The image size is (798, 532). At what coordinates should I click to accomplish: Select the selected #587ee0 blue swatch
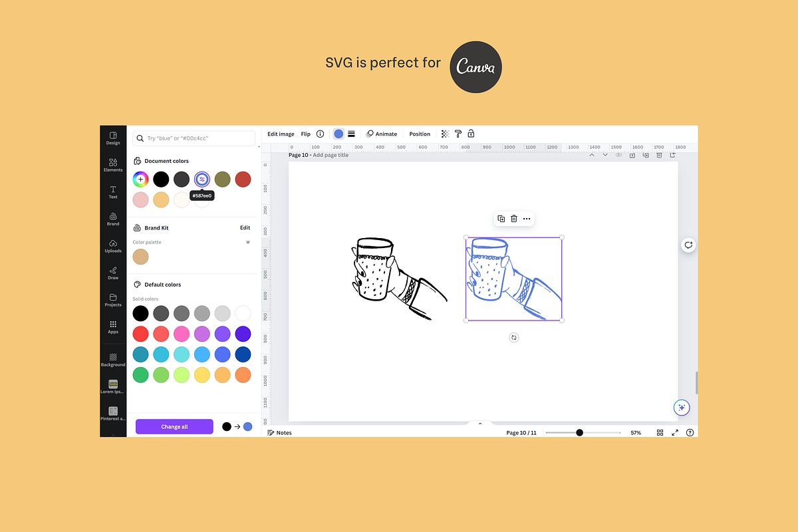201,179
